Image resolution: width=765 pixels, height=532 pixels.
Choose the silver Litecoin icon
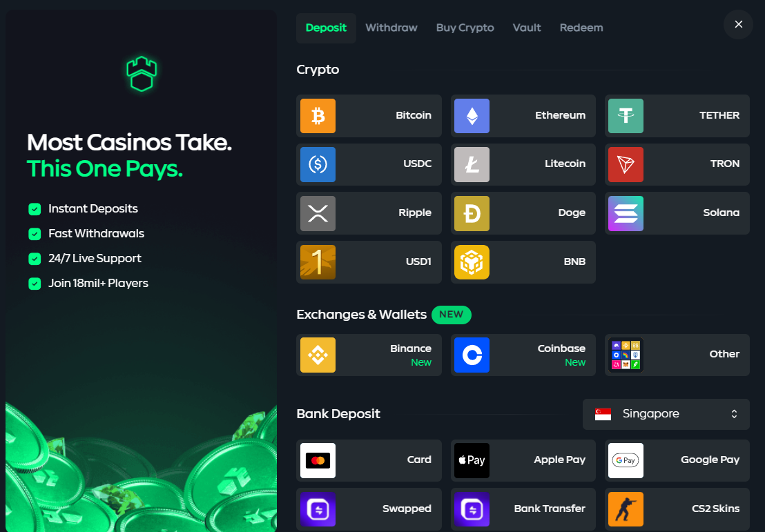pyautogui.click(x=472, y=164)
